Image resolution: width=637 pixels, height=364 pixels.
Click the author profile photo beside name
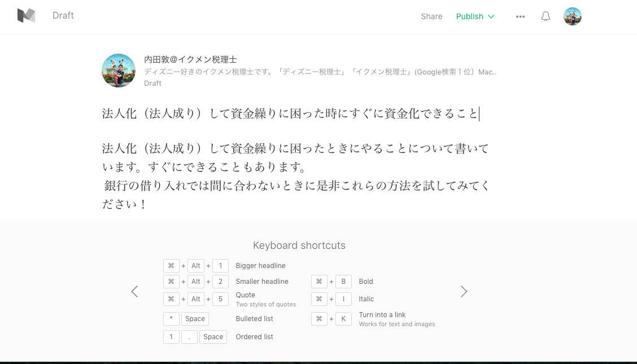[x=119, y=71]
